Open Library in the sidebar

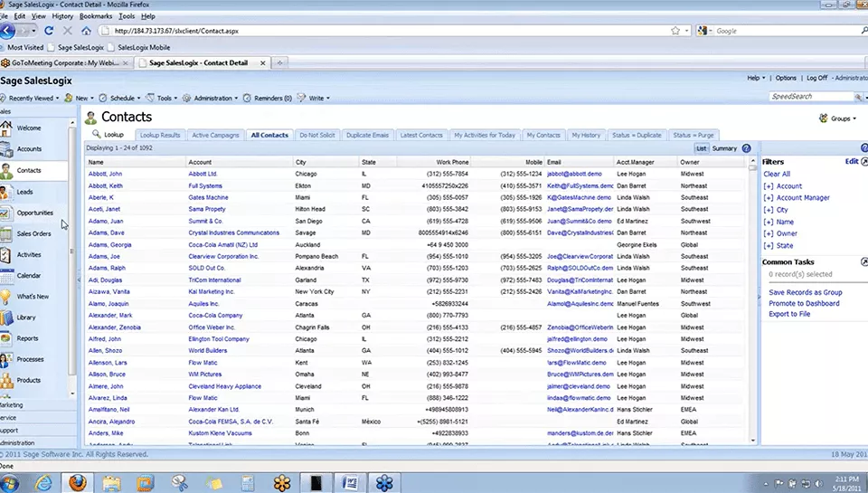[x=25, y=318]
